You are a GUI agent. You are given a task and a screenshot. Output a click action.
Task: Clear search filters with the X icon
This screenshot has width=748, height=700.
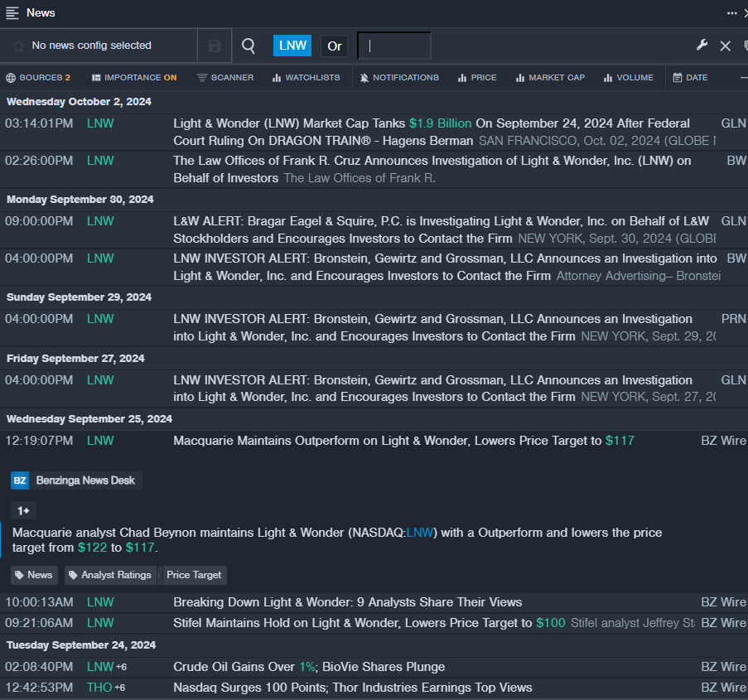(x=725, y=46)
